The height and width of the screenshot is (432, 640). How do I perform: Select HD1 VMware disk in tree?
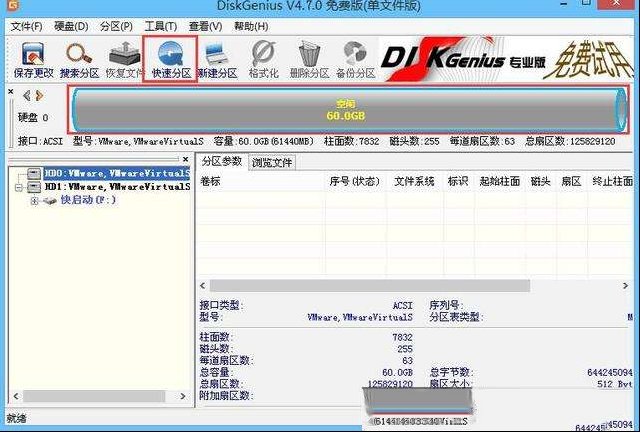coord(117,187)
